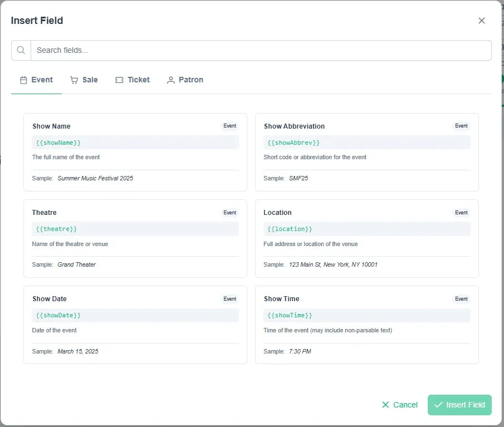Cancel the Insert Field dialog

coord(399,405)
